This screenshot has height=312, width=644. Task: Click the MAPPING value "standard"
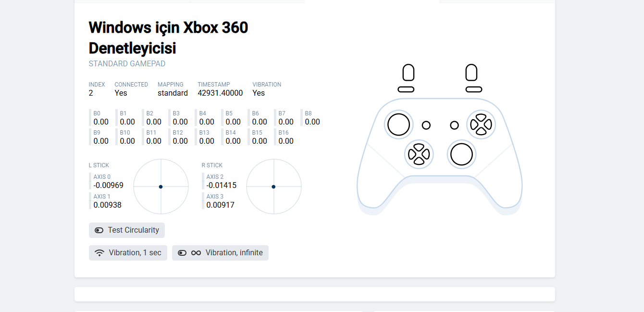tap(173, 93)
